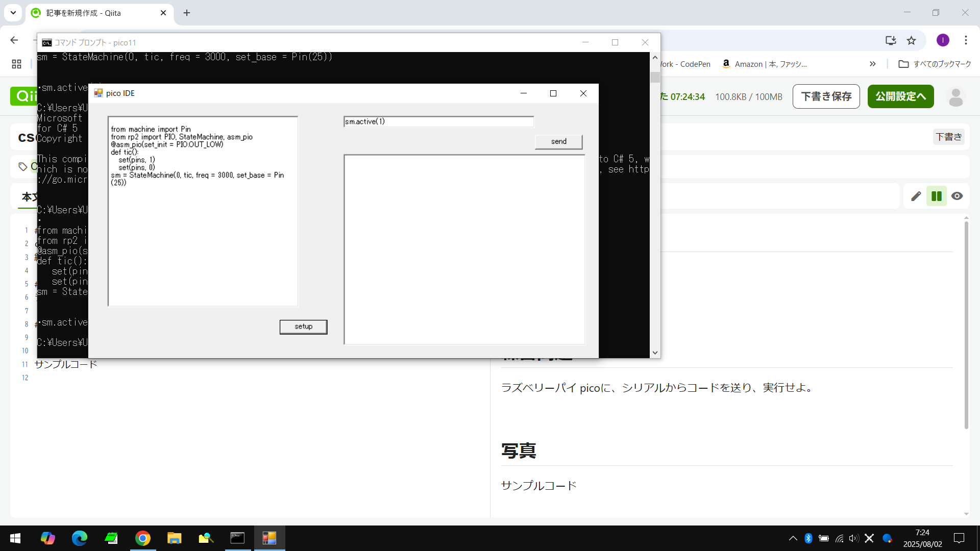Open File Explorer from taskbar
Screen dimensions: 980x551
[174, 538]
